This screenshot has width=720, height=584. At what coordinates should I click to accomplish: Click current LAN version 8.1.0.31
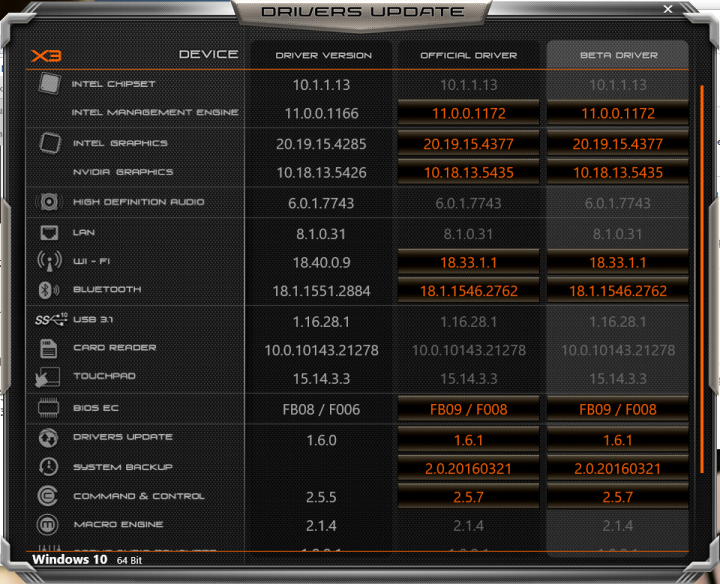(x=321, y=234)
